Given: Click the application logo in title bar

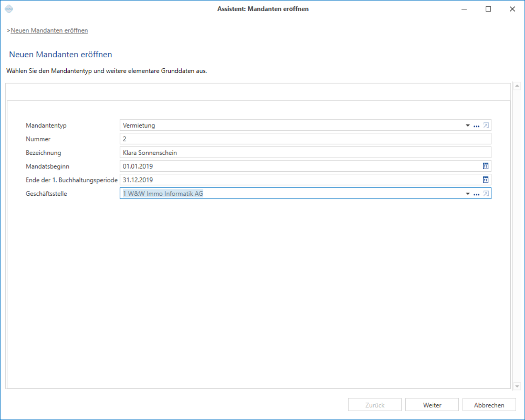Looking at the screenshot, I should (x=9, y=9).
